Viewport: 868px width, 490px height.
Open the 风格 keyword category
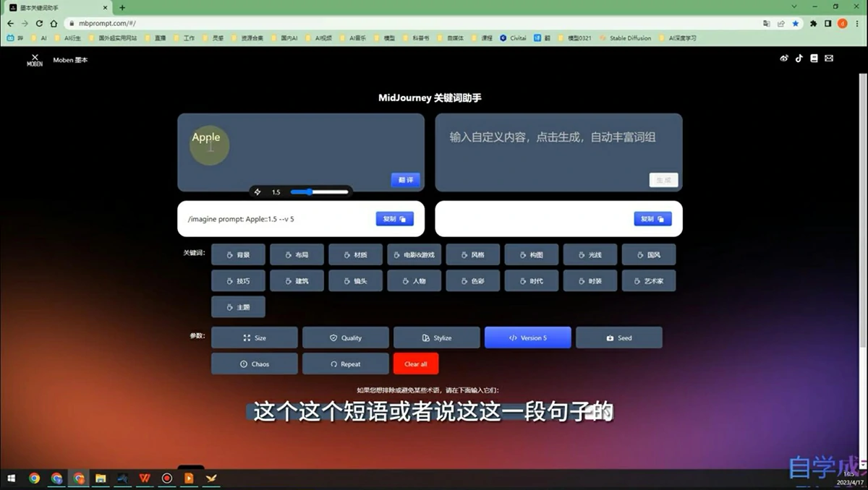click(472, 254)
